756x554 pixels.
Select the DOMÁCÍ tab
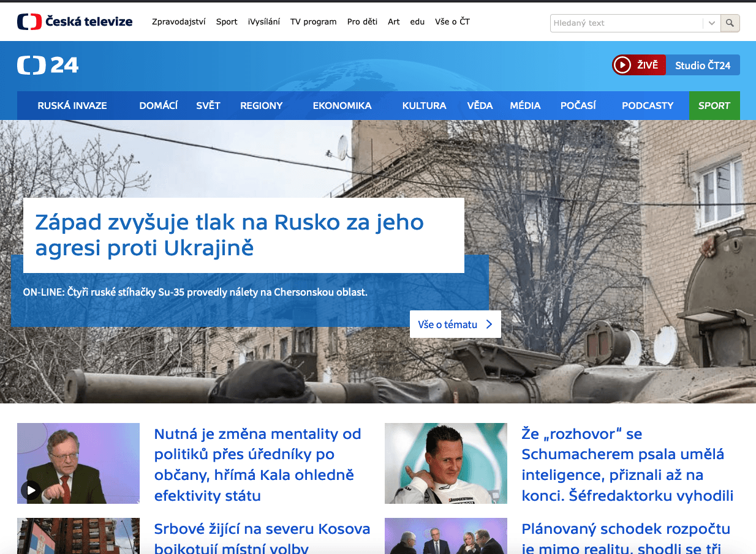[159, 105]
